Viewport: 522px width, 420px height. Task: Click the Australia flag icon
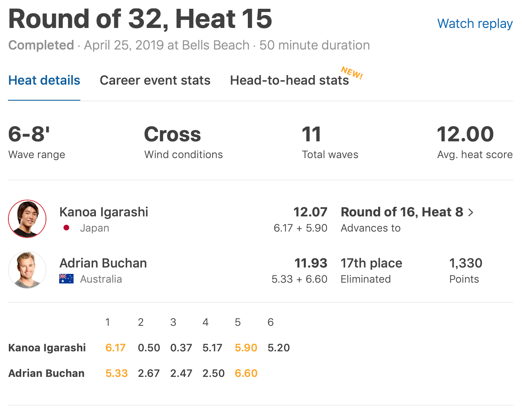66,279
